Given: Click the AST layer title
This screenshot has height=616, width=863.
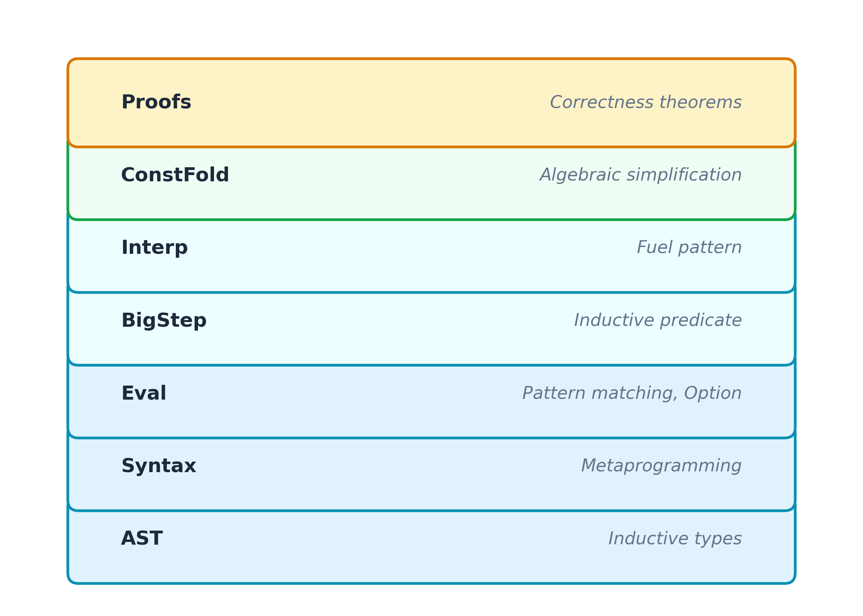Looking at the screenshot, I should pos(141,539).
